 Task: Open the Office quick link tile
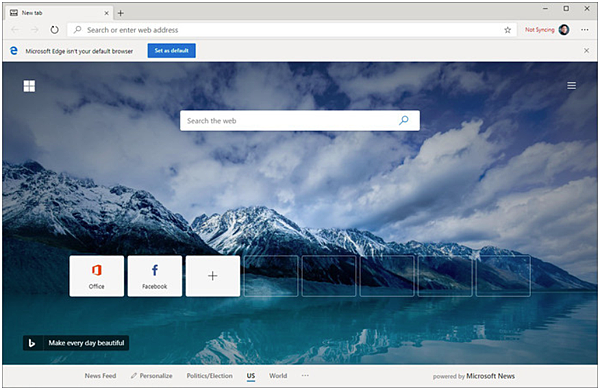point(96,276)
